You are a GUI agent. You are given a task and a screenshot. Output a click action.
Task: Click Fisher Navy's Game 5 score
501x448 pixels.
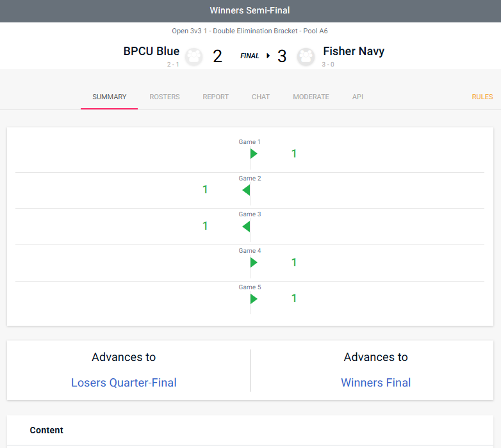294,298
